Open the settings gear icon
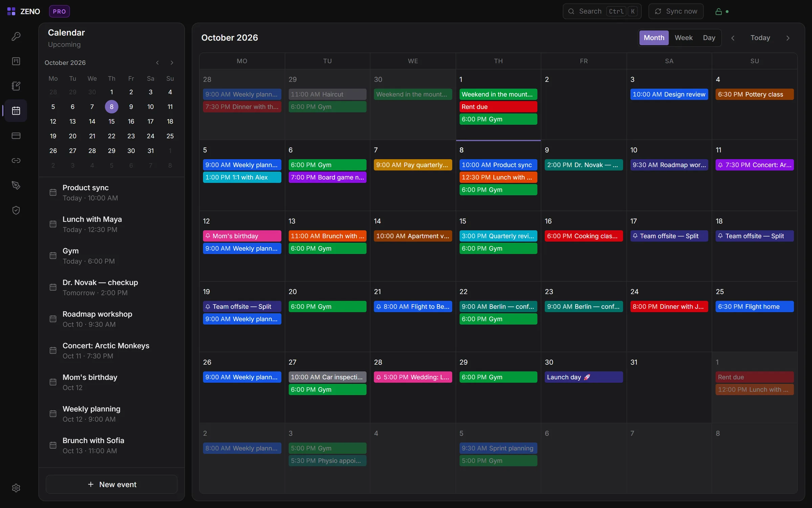Viewport: 812px width, 508px height. [x=16, y=488]
